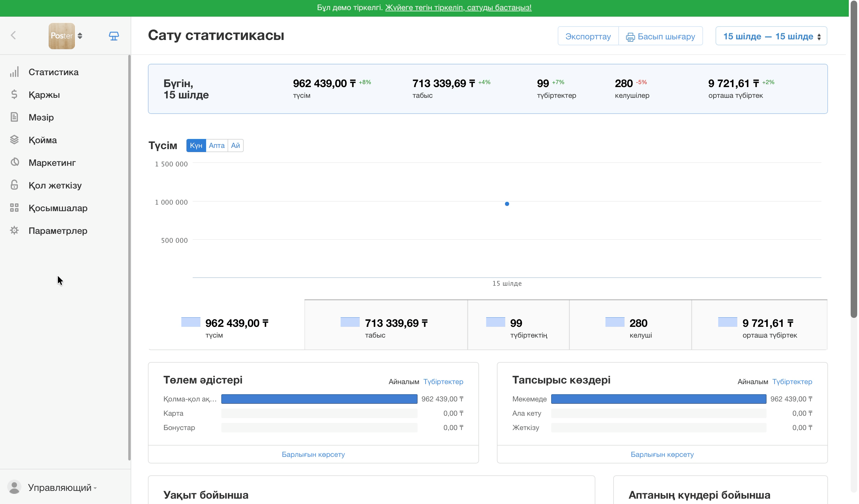859x504 pixels.
Task: Click the Экспорттау button
Action: pyautogui.click(x=588, y=36)
